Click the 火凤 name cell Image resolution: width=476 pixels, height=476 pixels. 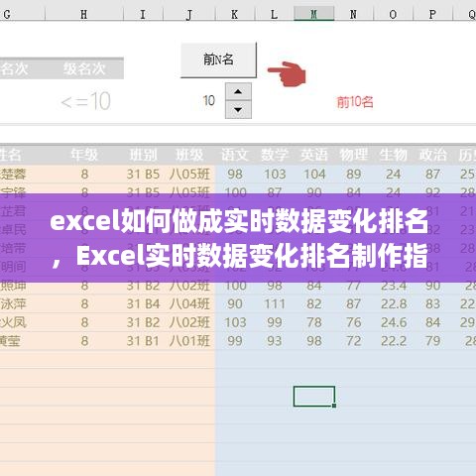[x=13, y=322]
